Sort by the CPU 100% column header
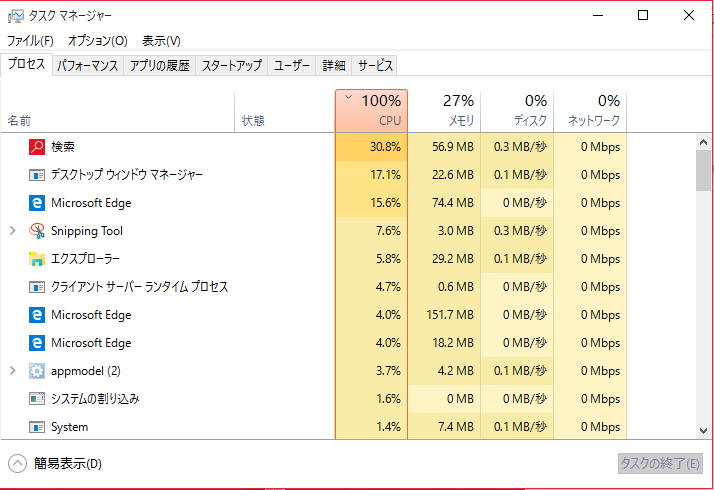The width and height of the screenshot is (714, 490). pos(371,112)
